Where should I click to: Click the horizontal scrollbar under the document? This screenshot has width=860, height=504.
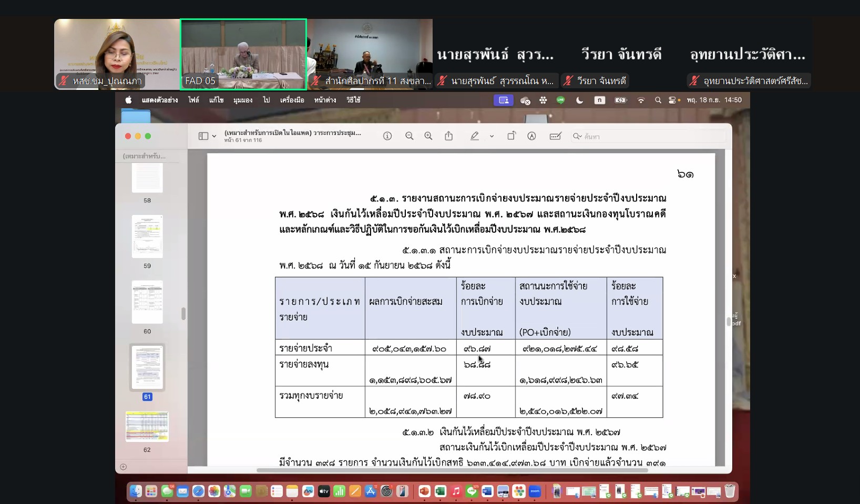(x=452, y=470)
